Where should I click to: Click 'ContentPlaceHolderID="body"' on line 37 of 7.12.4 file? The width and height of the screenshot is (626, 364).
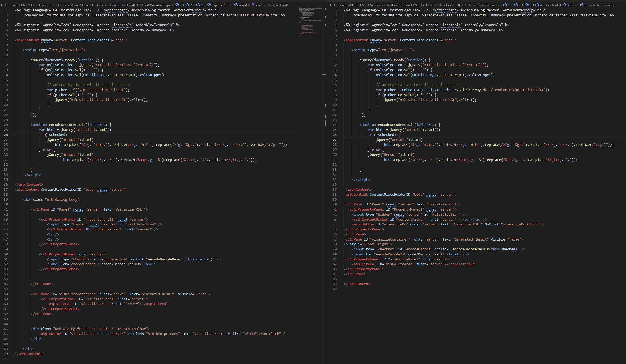pos(68,189)
